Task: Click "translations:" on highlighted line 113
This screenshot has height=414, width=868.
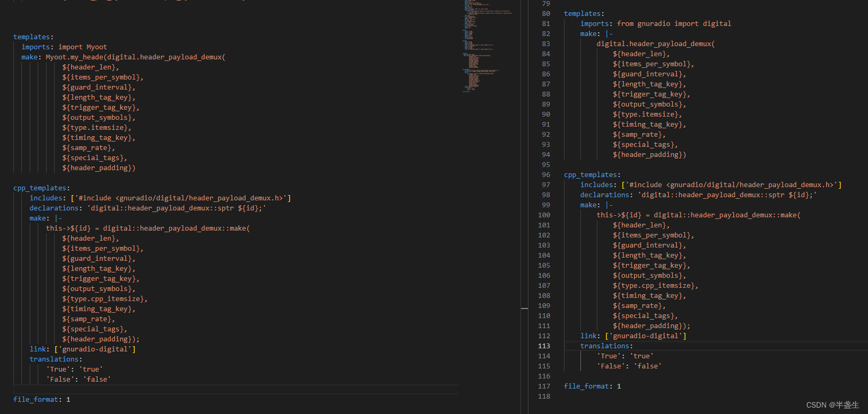Action: click(x=606, y=346)
